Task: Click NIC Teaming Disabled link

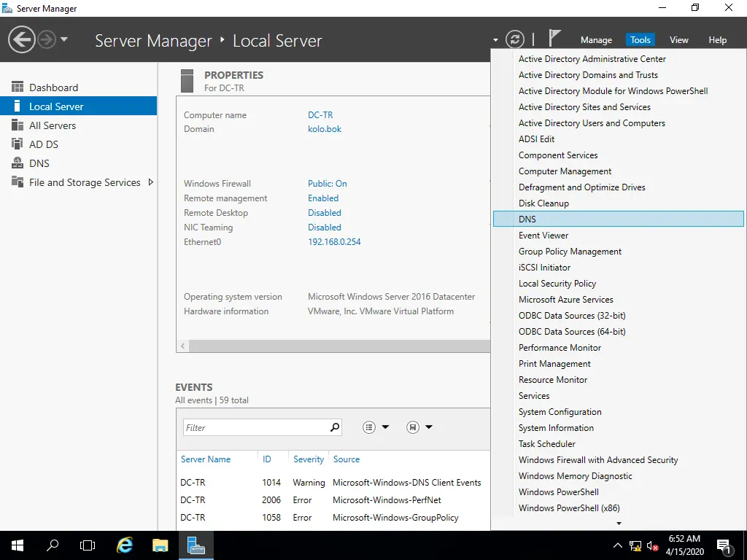Action: click(x=325, y=227)
